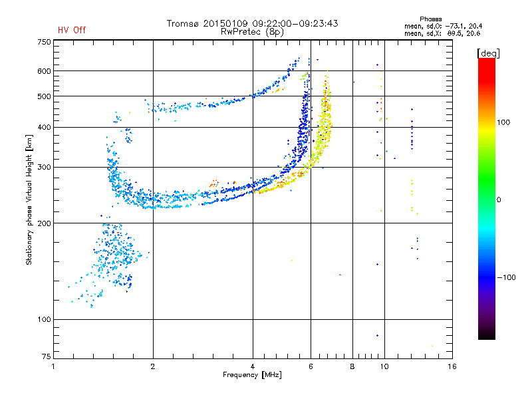532x399 pixels.
Task: Click the frequency tick label "8"
Action: tap(352, 366)
